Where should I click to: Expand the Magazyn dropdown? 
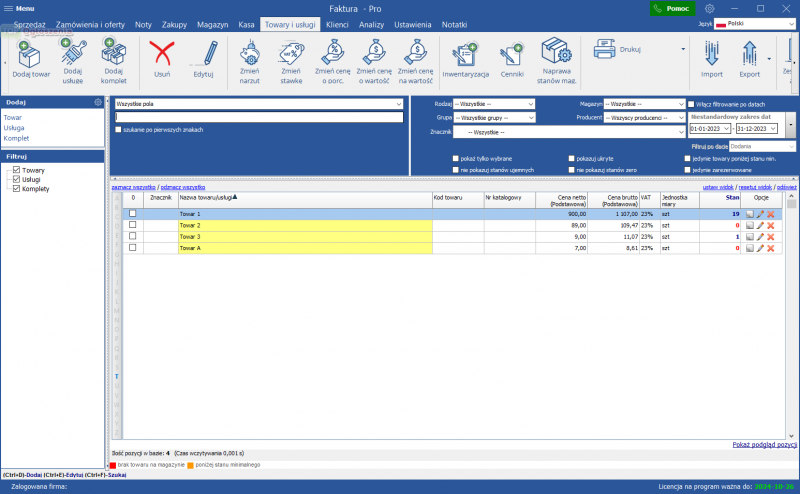pyautogui.click(x=644, y=104)
